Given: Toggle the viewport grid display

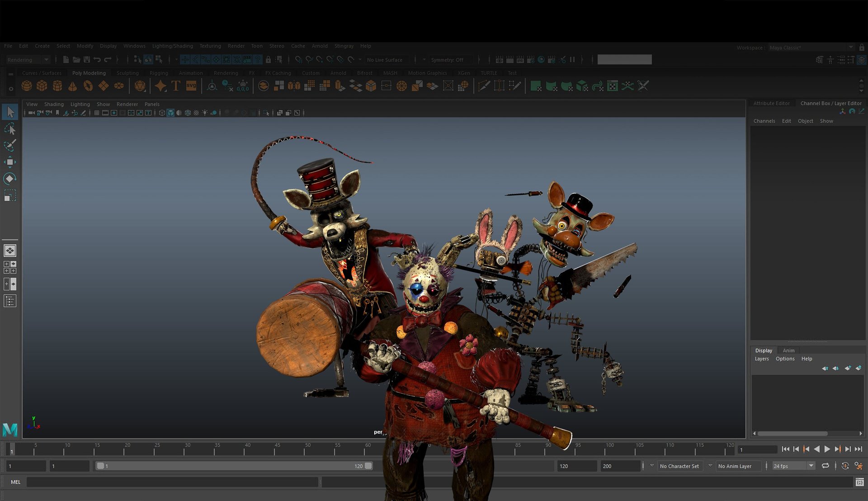Looking at the screenshot, I should 97,113.
